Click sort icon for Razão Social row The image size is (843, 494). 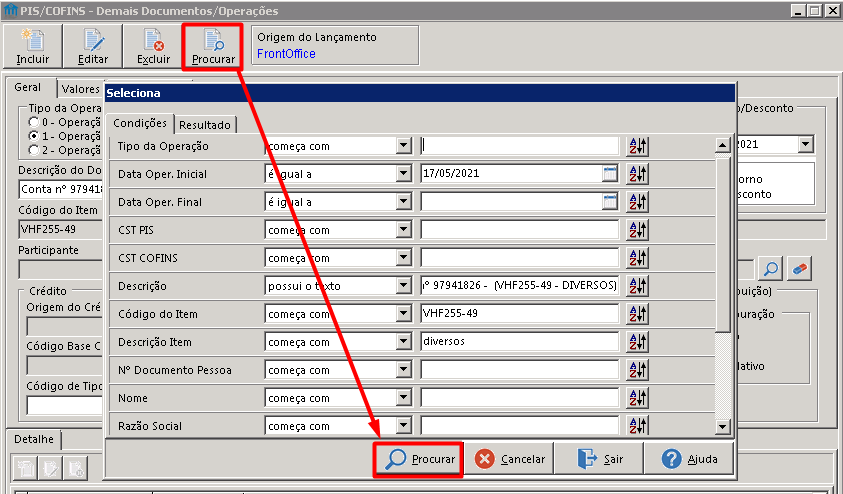click(x=638, y=425)
